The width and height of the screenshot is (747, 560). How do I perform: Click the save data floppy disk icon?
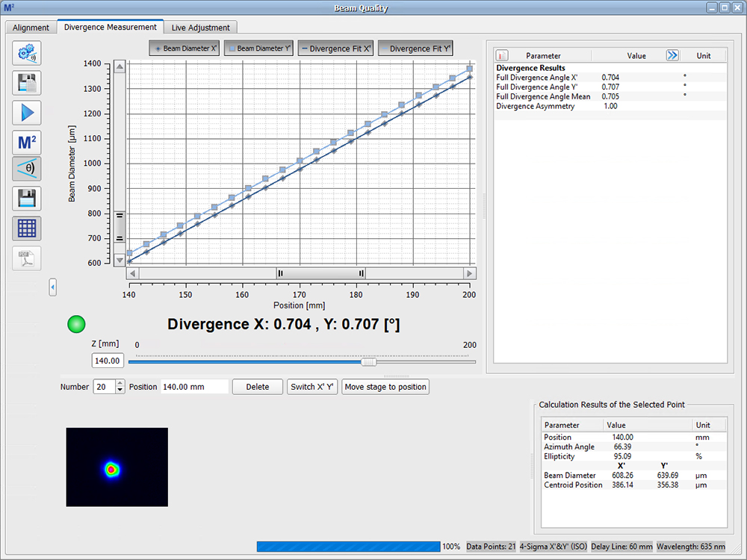pyautogui.click(x=27, y=199)
